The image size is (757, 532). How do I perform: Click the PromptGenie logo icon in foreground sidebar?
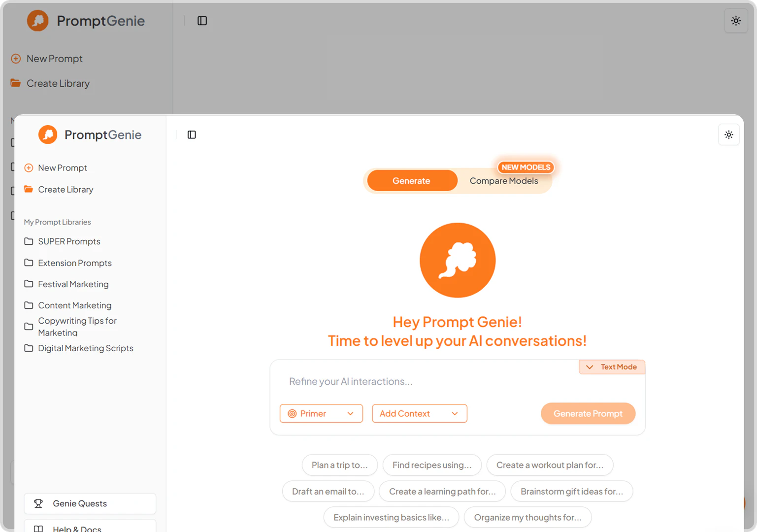point(48,134)
